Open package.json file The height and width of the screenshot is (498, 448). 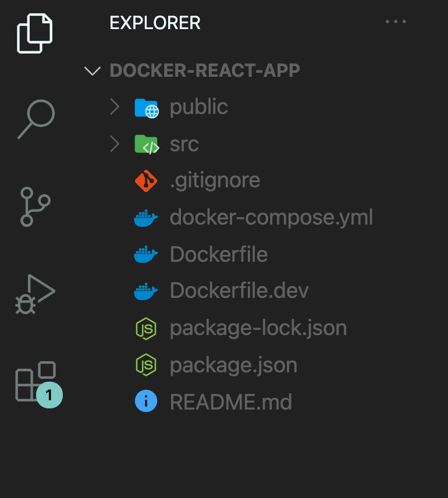233,365
